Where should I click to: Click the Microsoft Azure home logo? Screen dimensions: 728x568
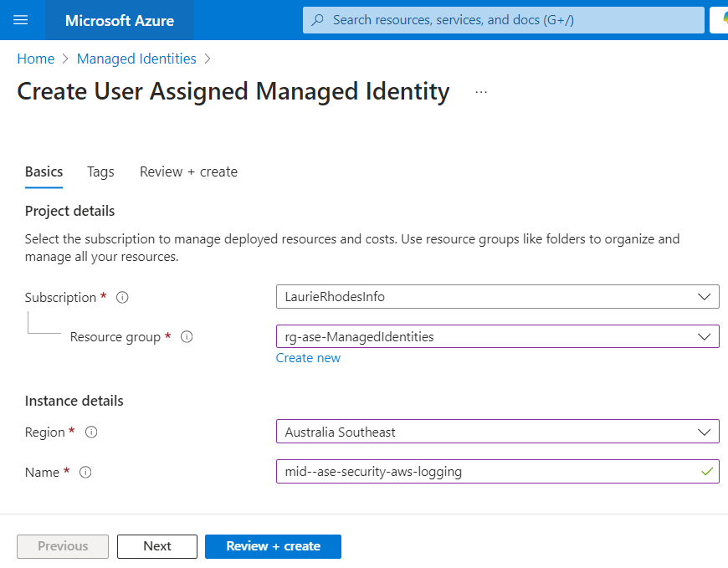(x=120, y=20)
